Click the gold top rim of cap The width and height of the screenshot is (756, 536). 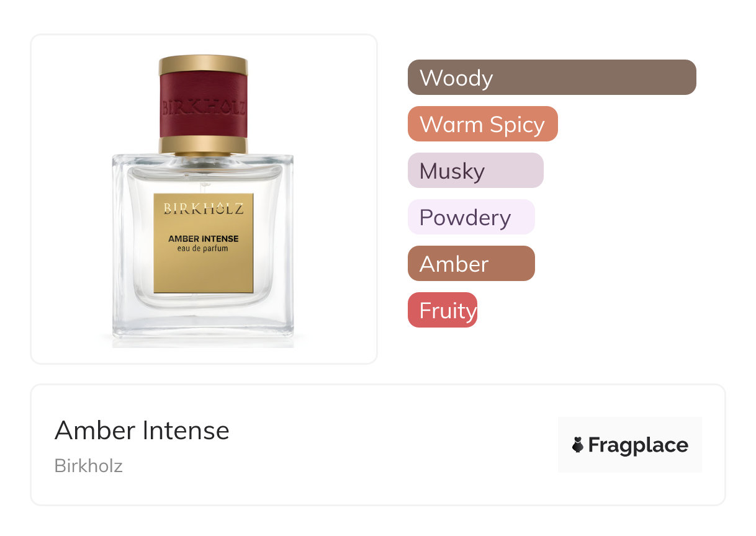click(x=204, y=65)
